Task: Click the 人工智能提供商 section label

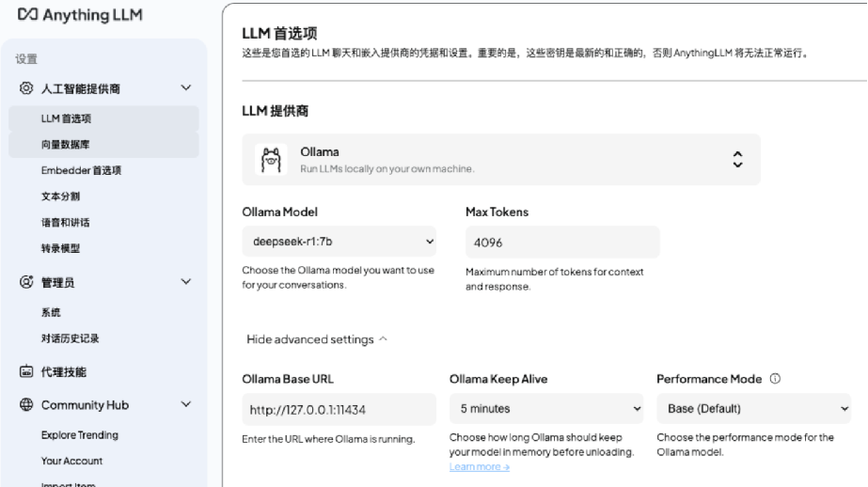Action: click(x=80, y=88)
